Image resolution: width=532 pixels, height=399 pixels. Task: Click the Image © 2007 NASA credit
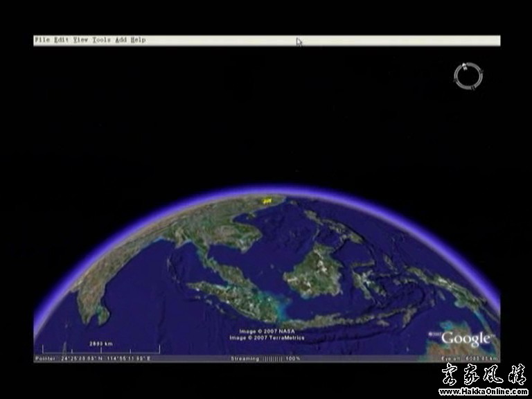(267, 332)
